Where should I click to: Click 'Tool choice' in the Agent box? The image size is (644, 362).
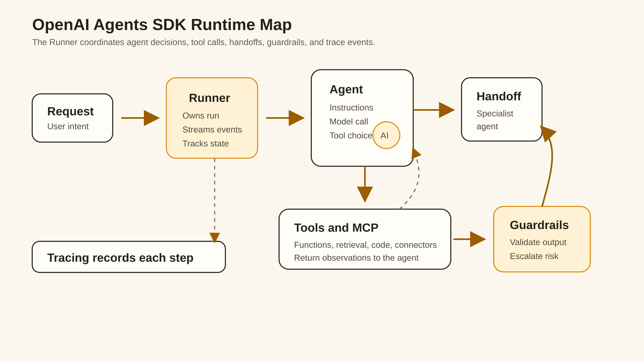point(351,135)
